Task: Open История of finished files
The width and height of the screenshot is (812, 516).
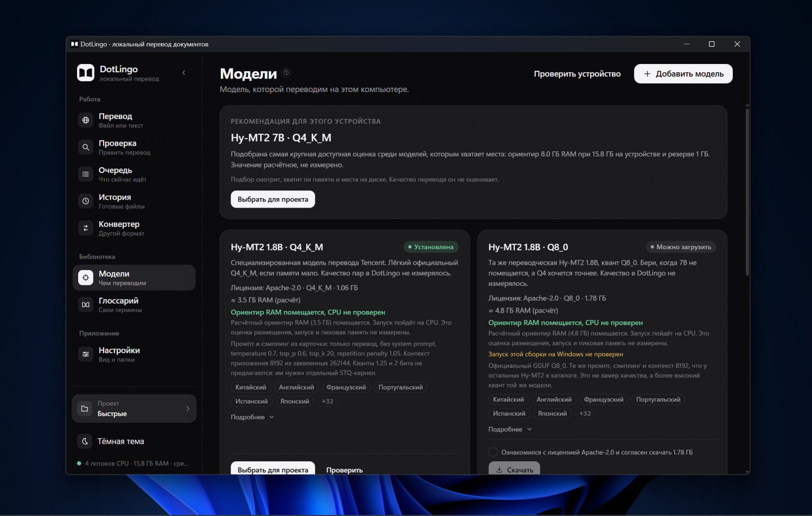Action: 134,201
